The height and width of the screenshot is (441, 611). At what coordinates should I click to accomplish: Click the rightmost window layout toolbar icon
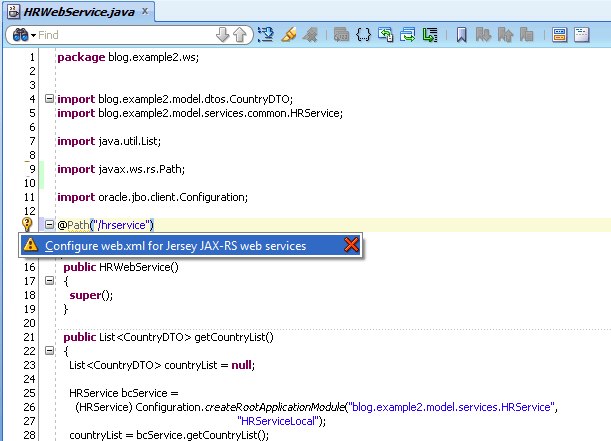pos(581,35)
